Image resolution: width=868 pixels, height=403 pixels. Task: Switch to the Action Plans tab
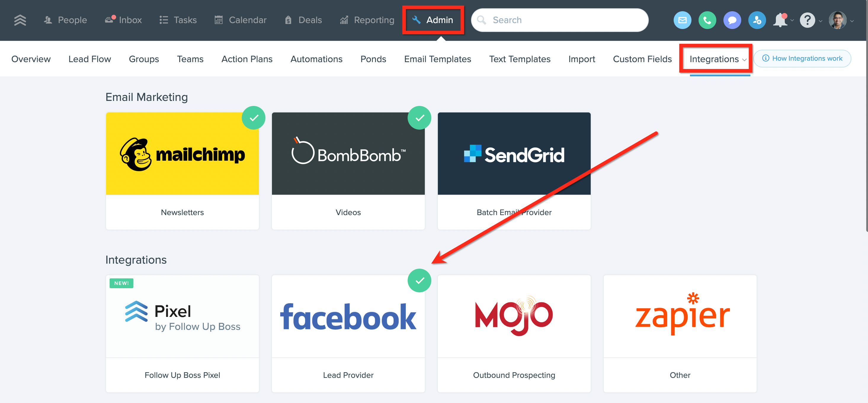(x=247, y=59)
